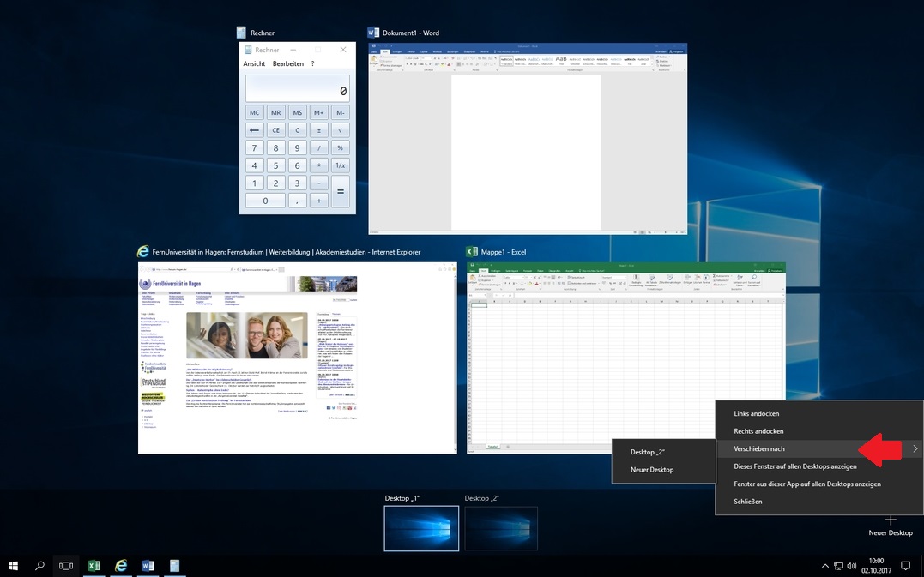Open Internet Explorer from the taskbar

(121, 566)
